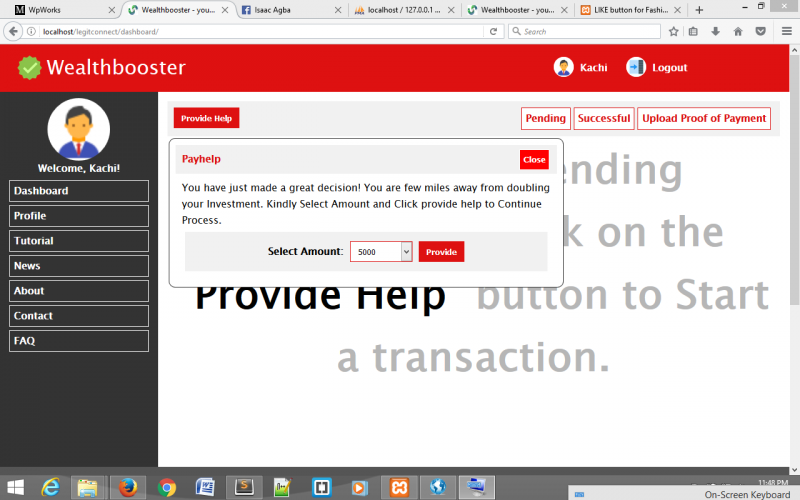Open the About sidebar item
This screenshot has width=800, height=500.
point(79,291)
